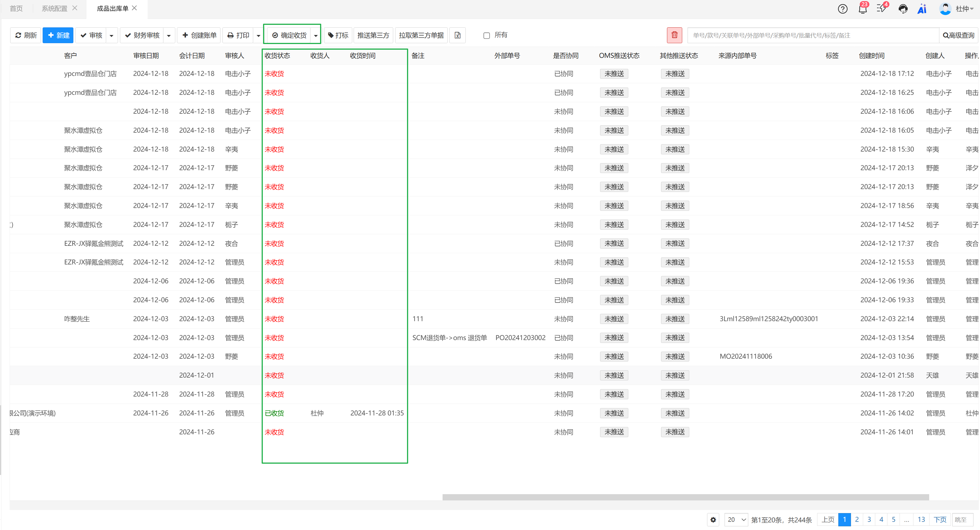This screenshot has height=530, width=980.
Task: Expand the 确定收货 dropdown arrow
Action: pos(316,35)
